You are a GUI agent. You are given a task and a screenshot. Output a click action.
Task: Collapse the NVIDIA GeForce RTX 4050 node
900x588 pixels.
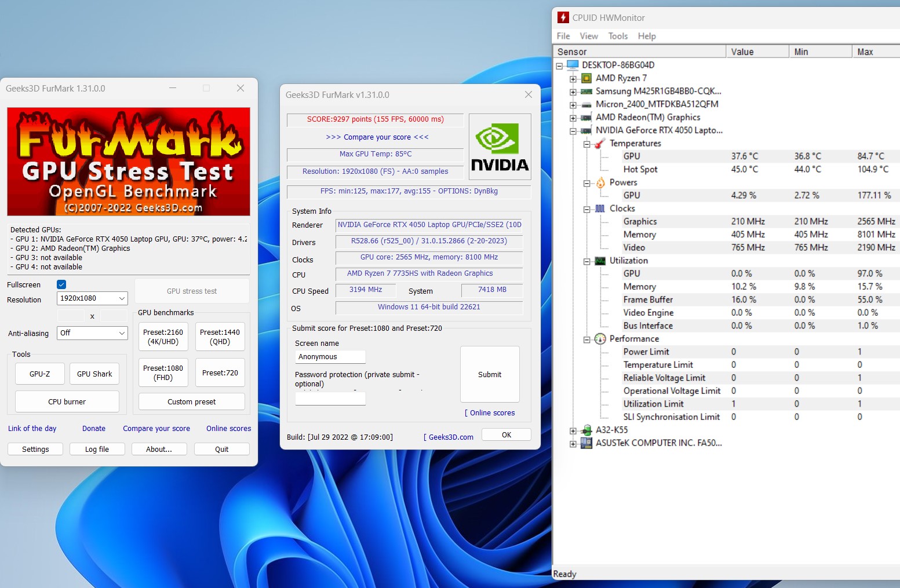pyautogui.click(x=573, y=131)
